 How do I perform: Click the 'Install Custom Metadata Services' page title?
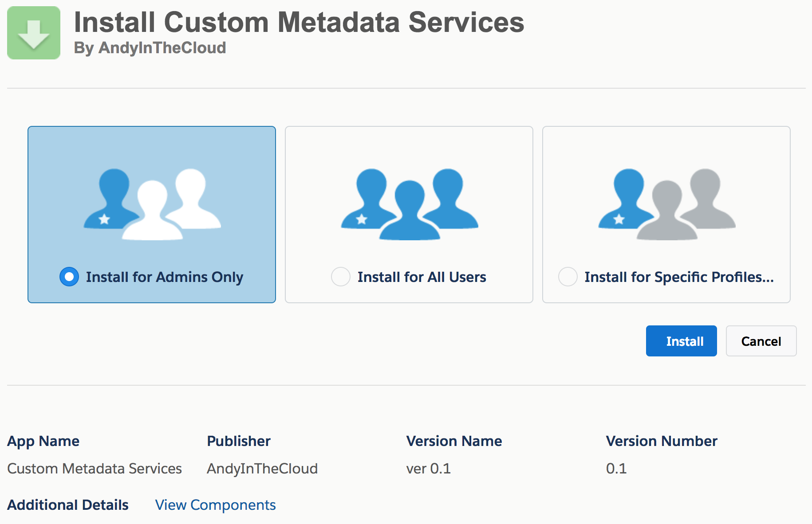pos(299,22)
